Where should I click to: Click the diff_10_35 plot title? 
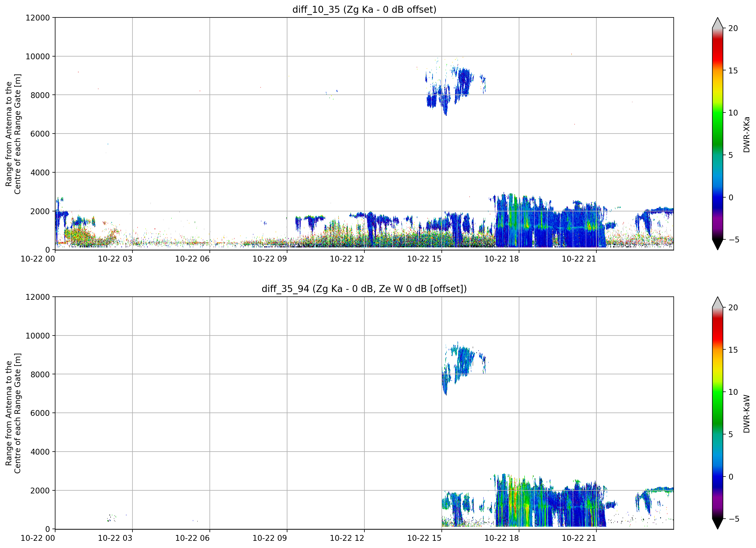364,9
